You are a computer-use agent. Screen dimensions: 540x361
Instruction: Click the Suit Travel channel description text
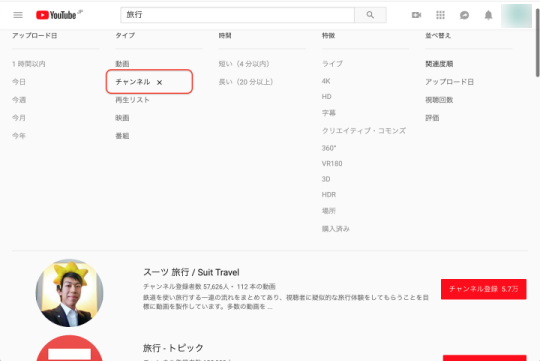[x=285, y=302]
